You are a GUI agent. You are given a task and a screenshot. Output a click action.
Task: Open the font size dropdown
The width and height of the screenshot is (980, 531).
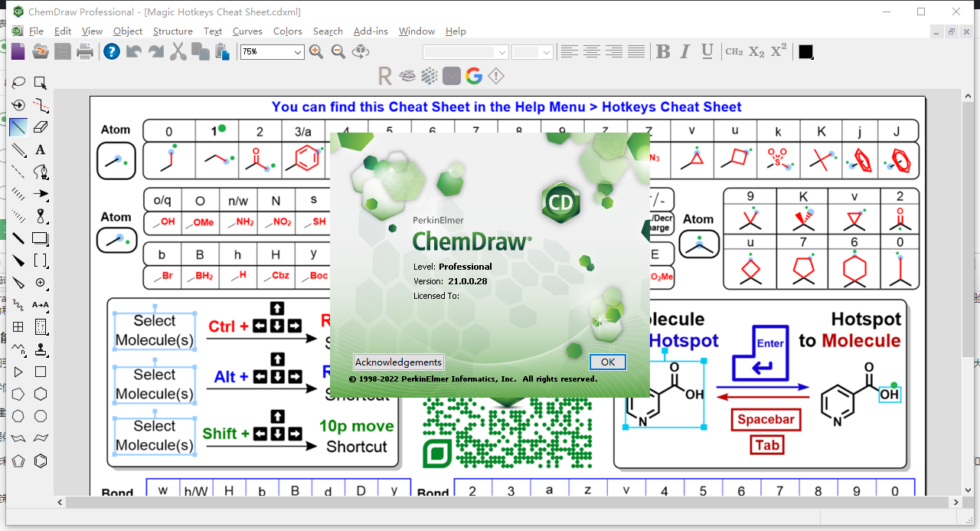[x=547, y=52]
